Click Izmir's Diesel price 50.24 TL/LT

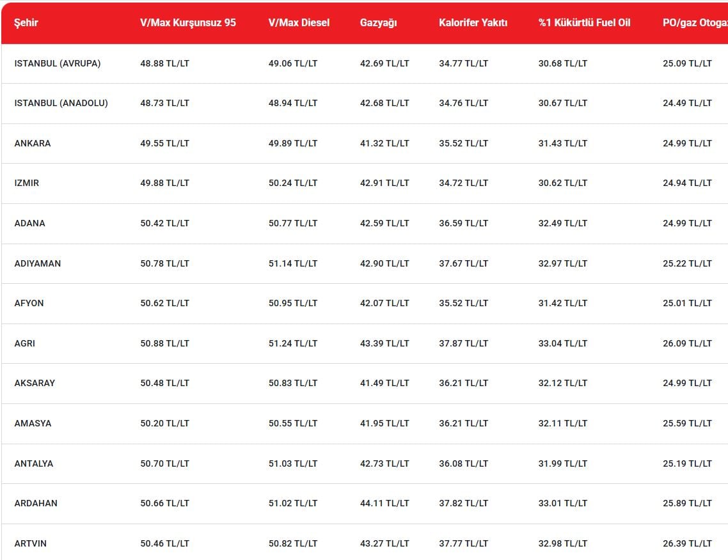click(x=293, y=183)
